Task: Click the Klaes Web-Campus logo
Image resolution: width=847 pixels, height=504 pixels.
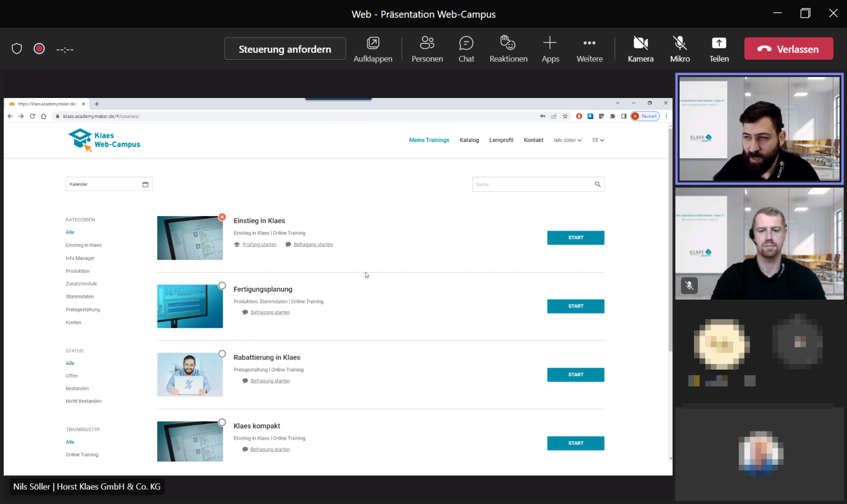Action: (x=104, y=140)
